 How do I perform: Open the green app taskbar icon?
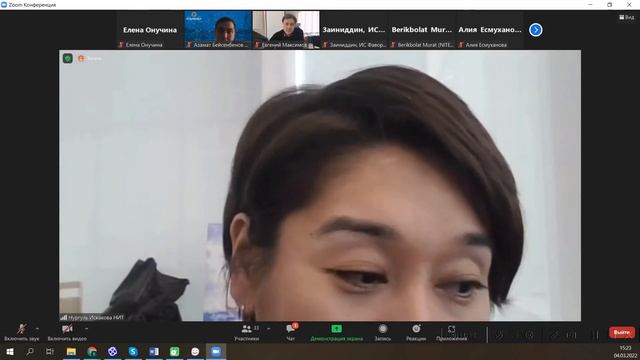(x=174, y=351)
